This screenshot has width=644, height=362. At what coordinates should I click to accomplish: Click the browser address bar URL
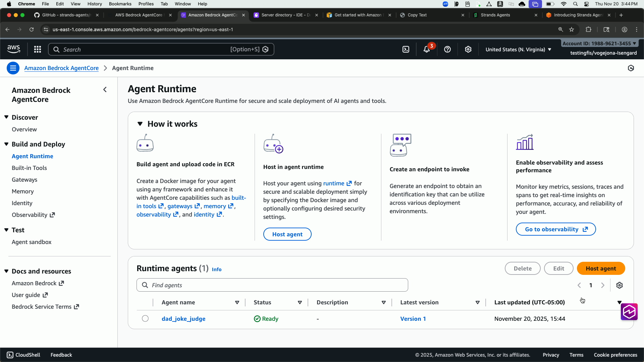[x=143, y=29]
